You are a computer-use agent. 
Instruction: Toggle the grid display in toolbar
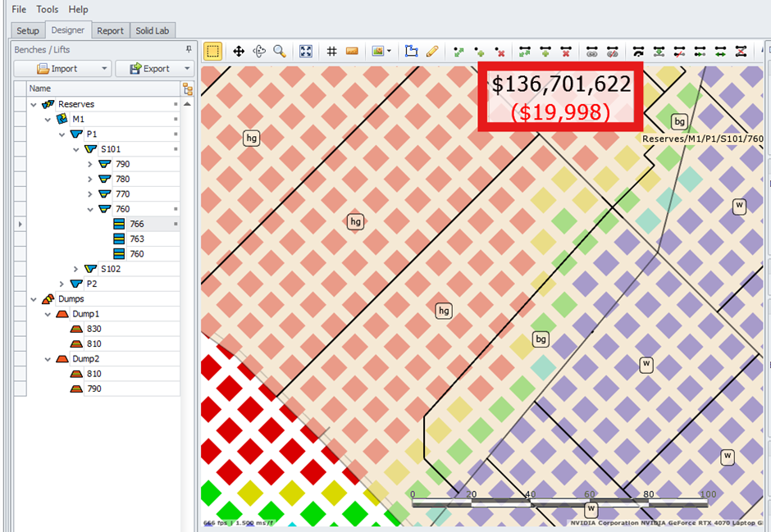pos(332,51)
